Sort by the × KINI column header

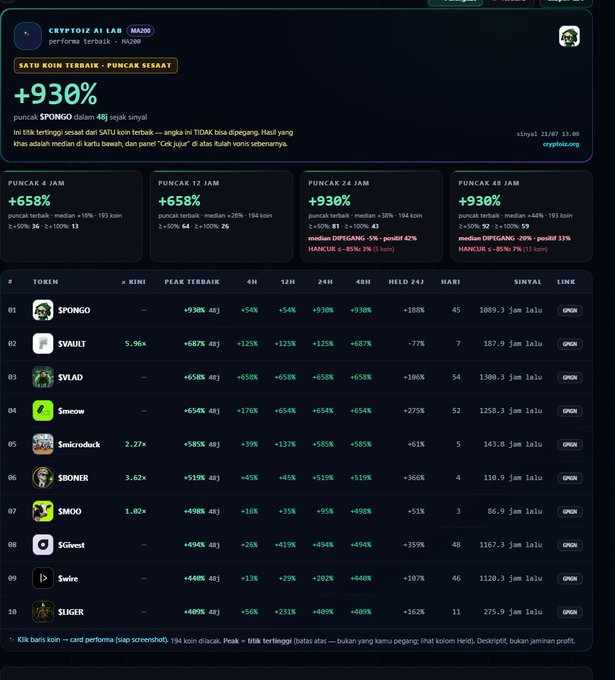[134, 282]
